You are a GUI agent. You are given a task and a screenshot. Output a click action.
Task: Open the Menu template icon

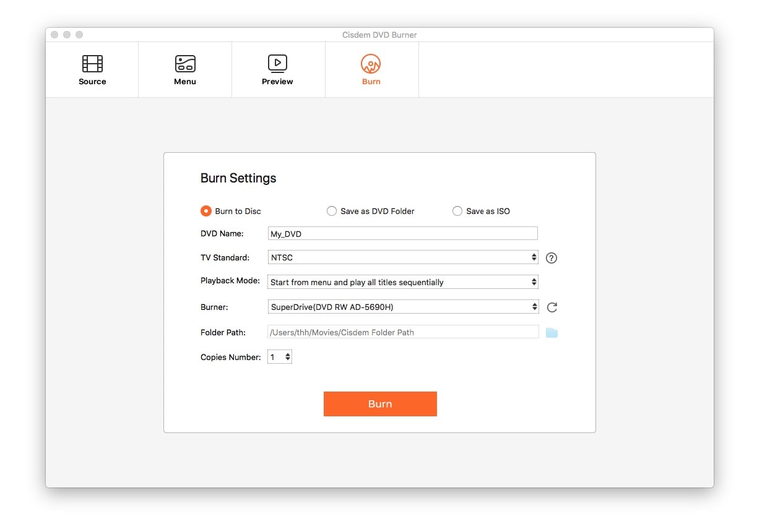coord(185,64)
